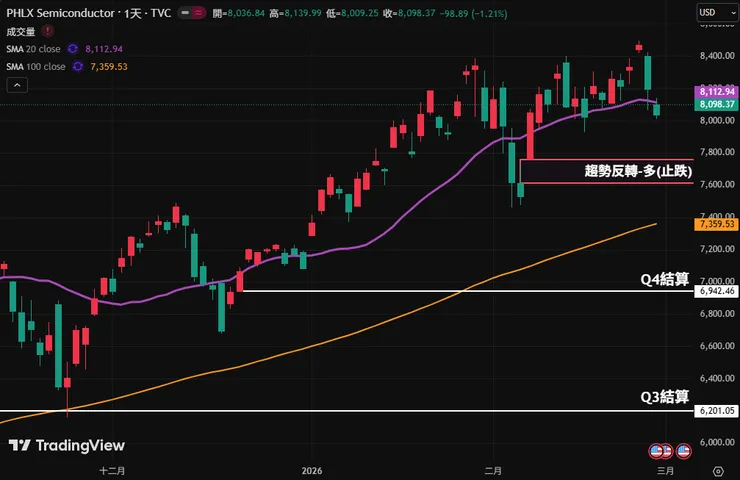Click the refresh icon beside SMA 20 close

[x=73, y=49]
